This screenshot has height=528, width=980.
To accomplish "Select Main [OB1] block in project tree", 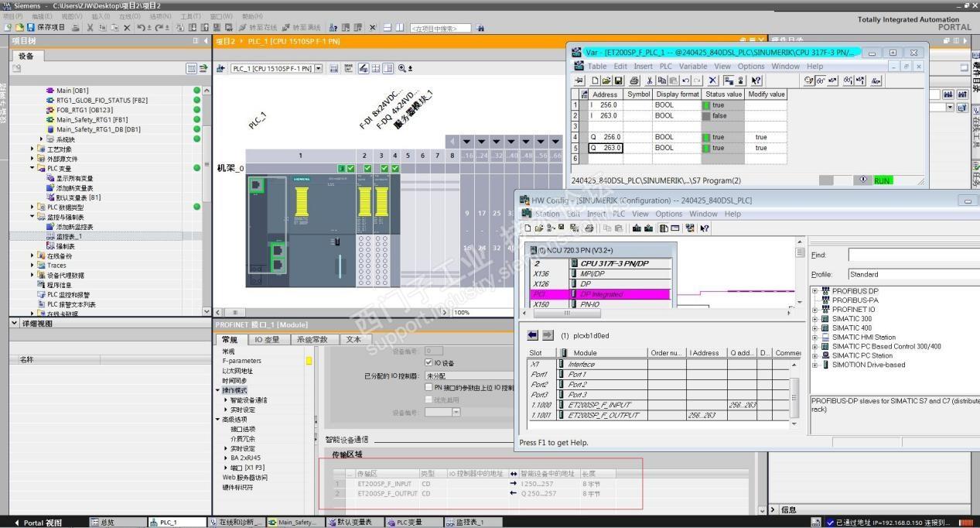I will 74,91.
